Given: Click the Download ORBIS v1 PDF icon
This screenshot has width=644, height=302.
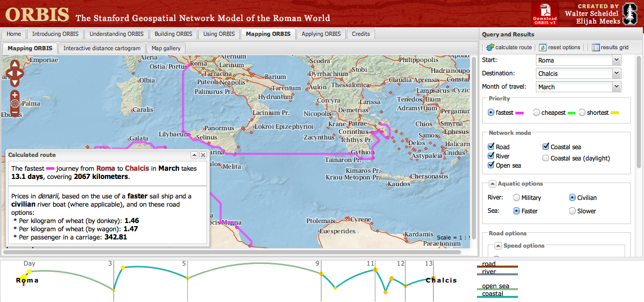Looking at the screenshot, I should click(x=545, y=13).
